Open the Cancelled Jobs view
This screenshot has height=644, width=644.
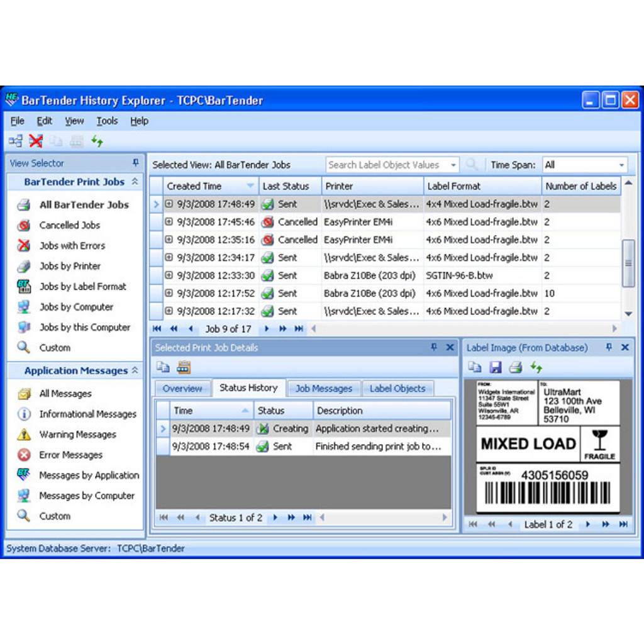click(x=69, y=225)
